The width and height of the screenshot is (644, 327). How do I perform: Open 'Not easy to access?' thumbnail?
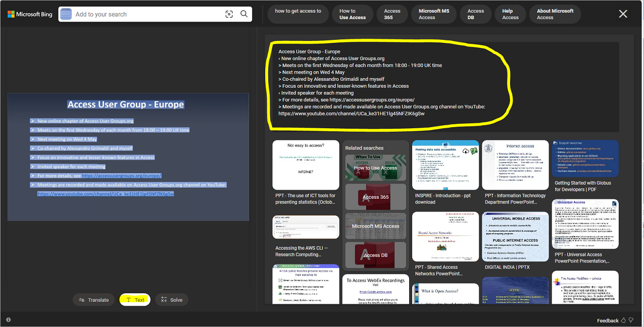(306, 165)
